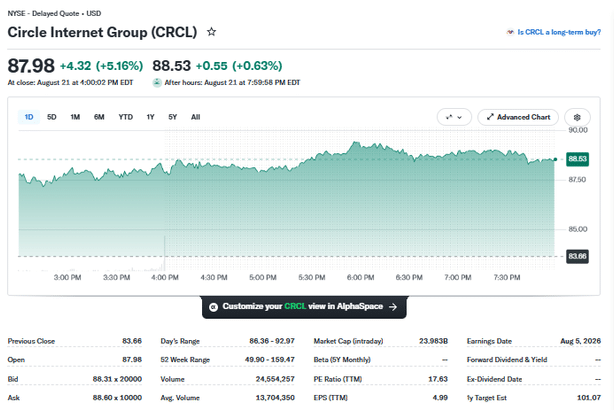Click Market Cap (intraday) label
Viewport: 614px width, 410px height.
[348, 341]
